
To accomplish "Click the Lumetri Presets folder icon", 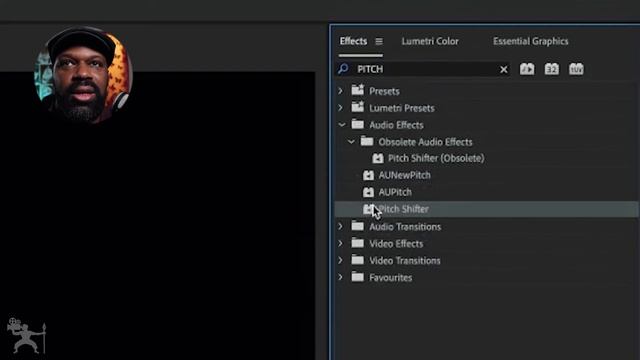I will 358,107.
